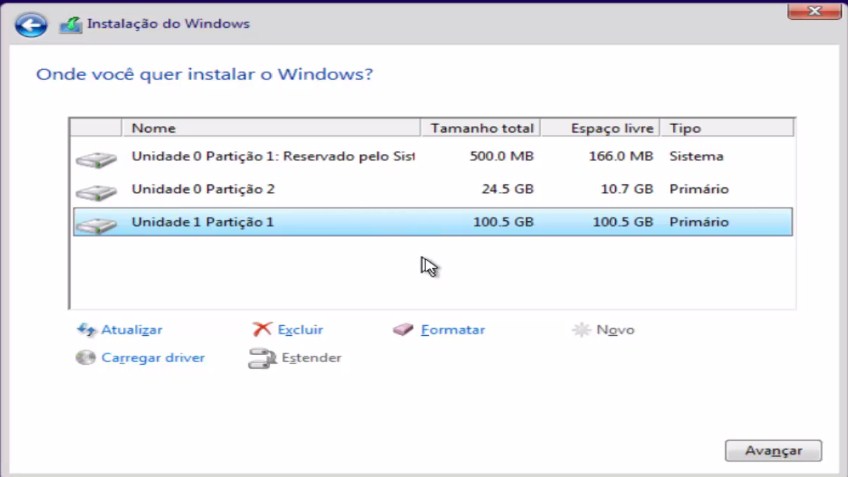
Task: Click the Atualizar refresh arrows icon
Action: tap(87, 329)
